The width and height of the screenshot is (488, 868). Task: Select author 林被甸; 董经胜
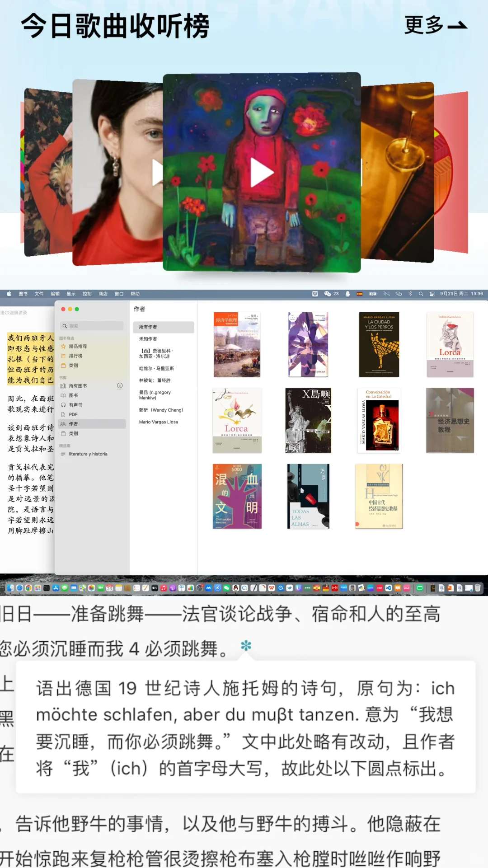point(155,380)
